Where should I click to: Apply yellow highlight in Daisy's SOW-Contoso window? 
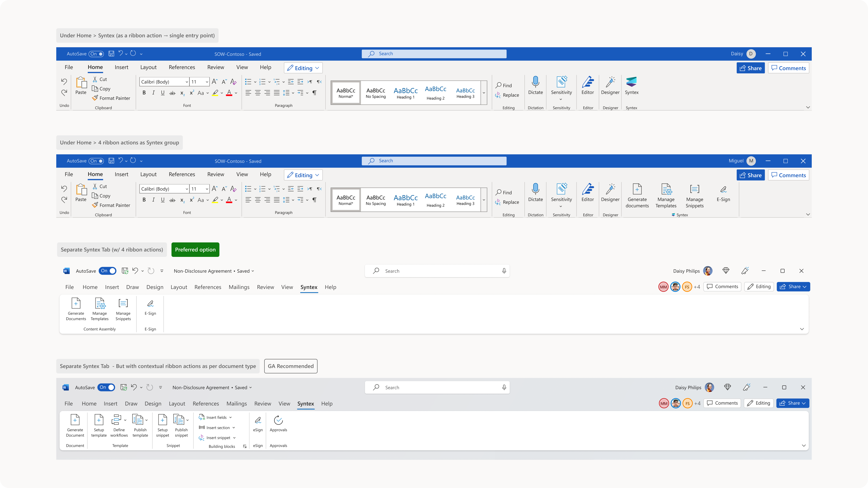point(215,93)
